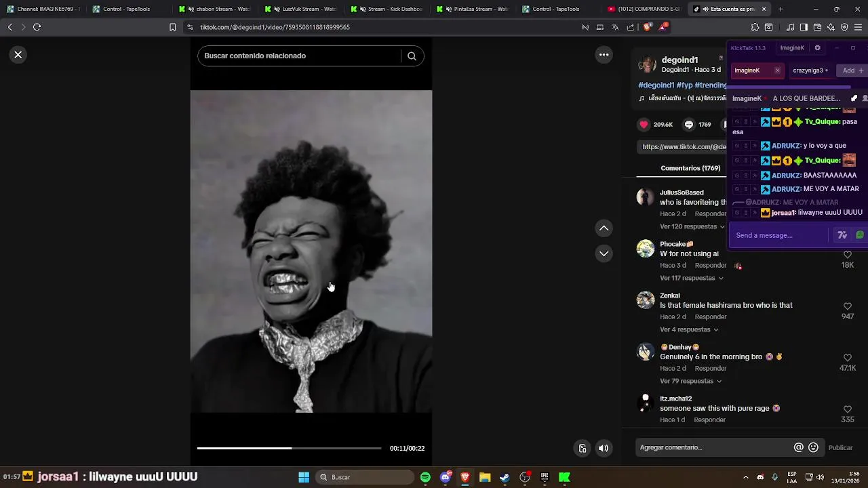Mute the video with the speaker icon
The width and height of the screenshot is (868, 488).
[x=604, y=448]
